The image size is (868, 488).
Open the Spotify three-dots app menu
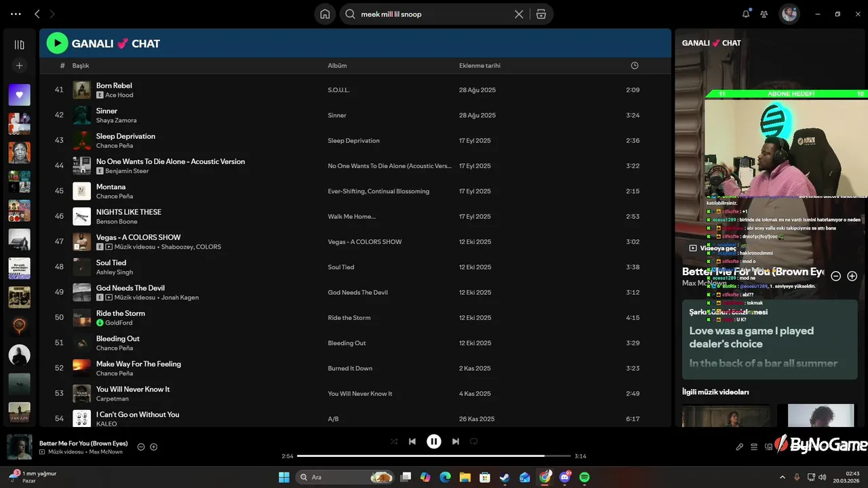pos(16,14)
